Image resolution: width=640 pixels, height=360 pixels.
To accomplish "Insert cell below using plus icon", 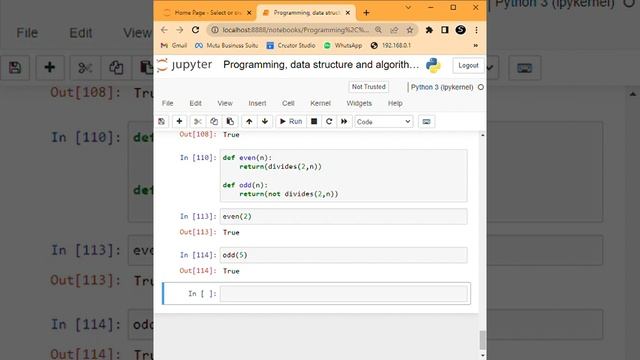I will (179, 122).
